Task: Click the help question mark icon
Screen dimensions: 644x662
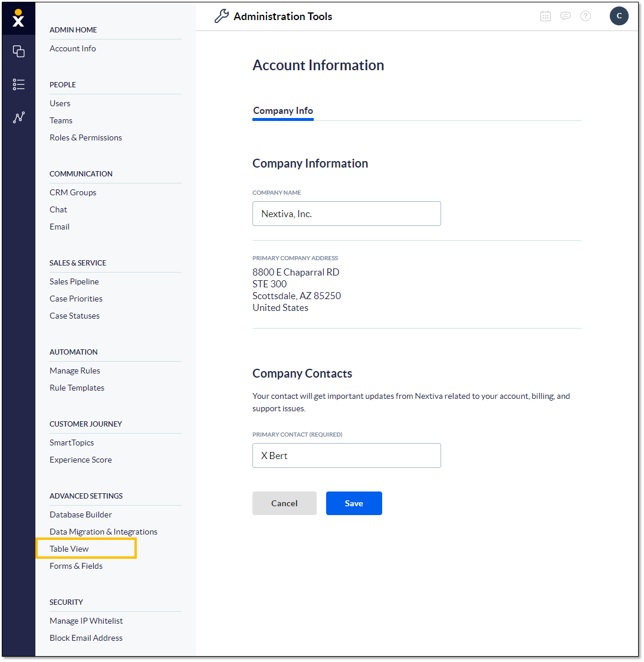Action: [x=586, y=16]
